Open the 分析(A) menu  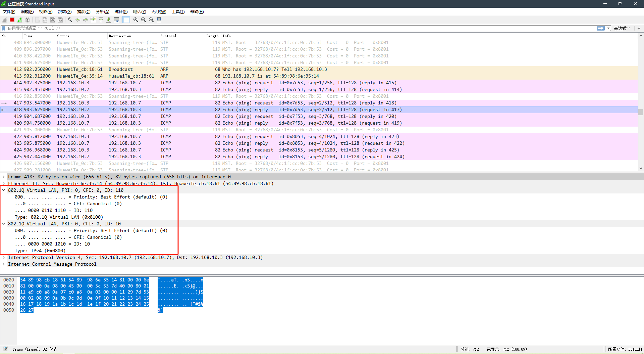coord(102,12)
